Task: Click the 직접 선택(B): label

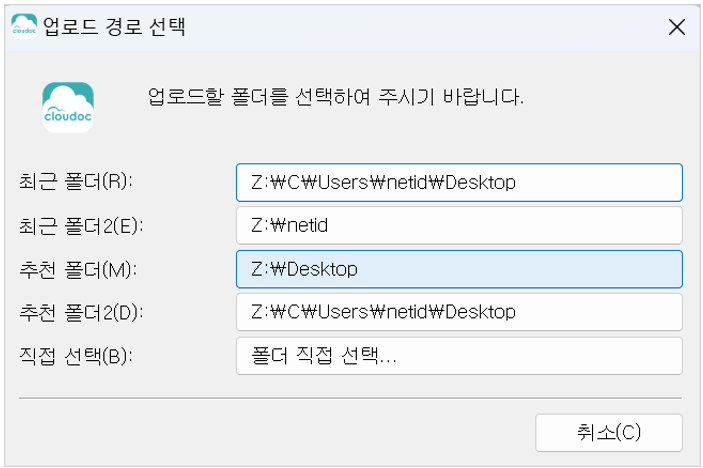Action: pos(76,356)
